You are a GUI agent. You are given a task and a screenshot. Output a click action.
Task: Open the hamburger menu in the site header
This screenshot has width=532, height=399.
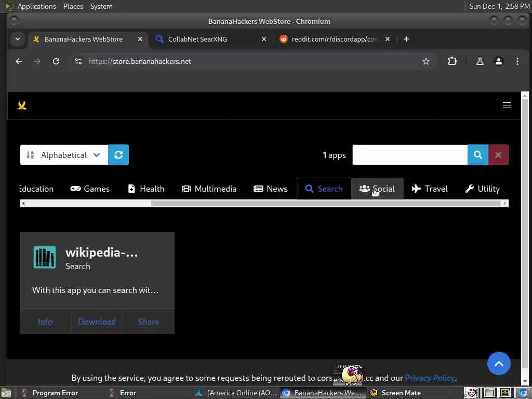[507, 105]
